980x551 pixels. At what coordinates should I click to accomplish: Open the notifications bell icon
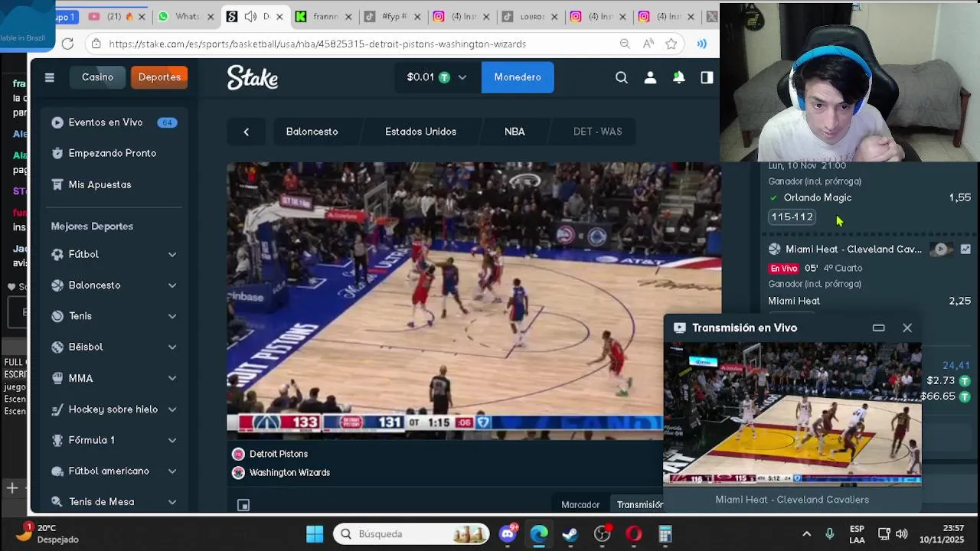click(678, 77)
